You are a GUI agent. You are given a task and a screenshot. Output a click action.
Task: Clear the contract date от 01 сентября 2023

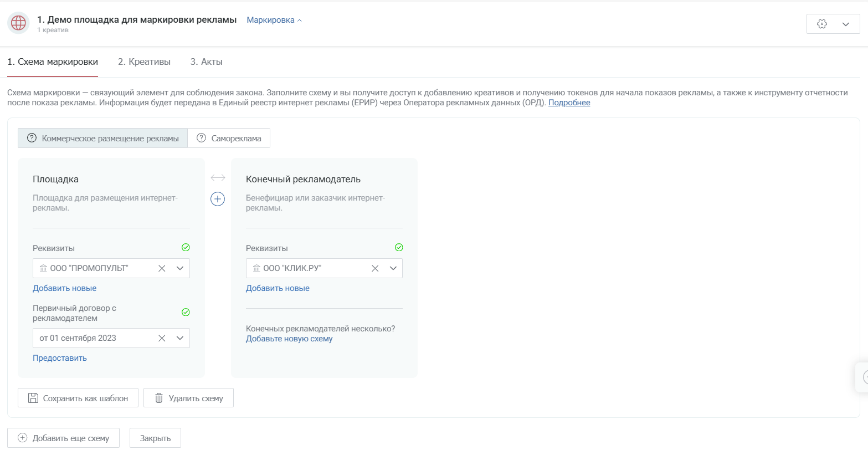pyautogui.click(x=162, y=338)
